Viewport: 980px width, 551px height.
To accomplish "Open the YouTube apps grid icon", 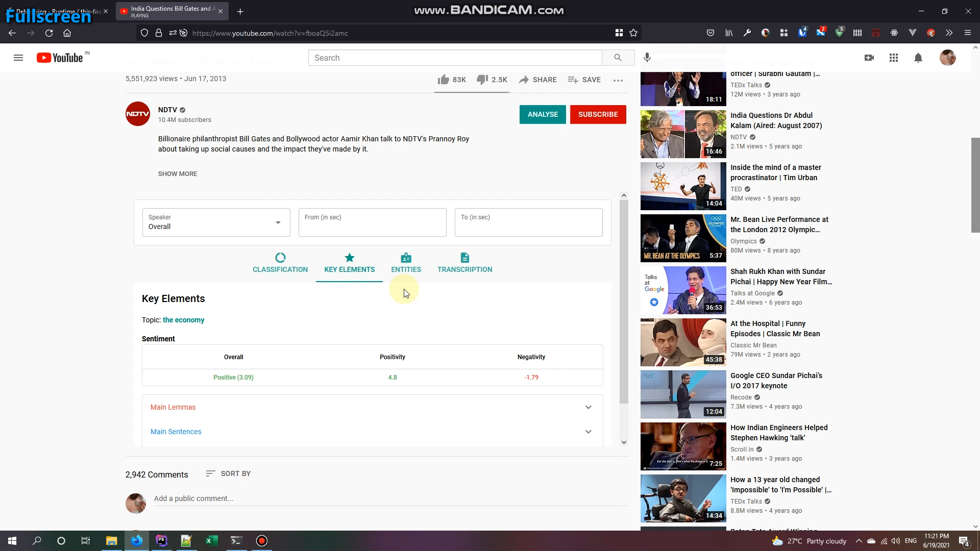I will click(x=893, y=58).
